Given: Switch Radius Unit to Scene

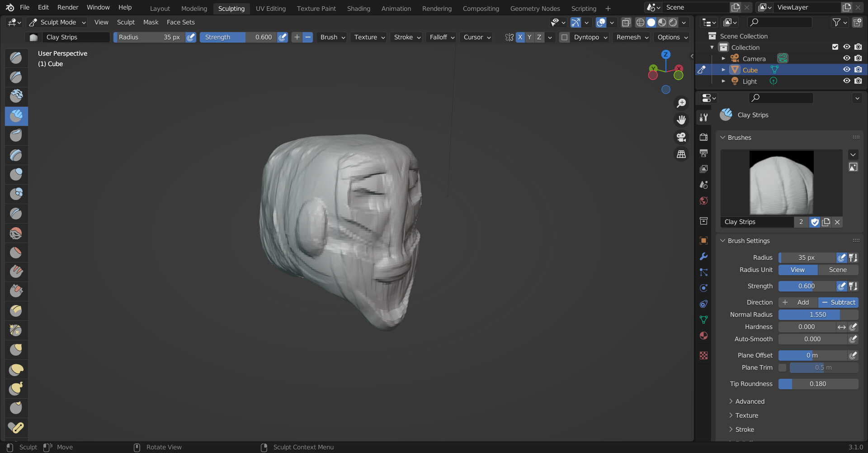Looking at the screenshot, I should coord(838,270).
